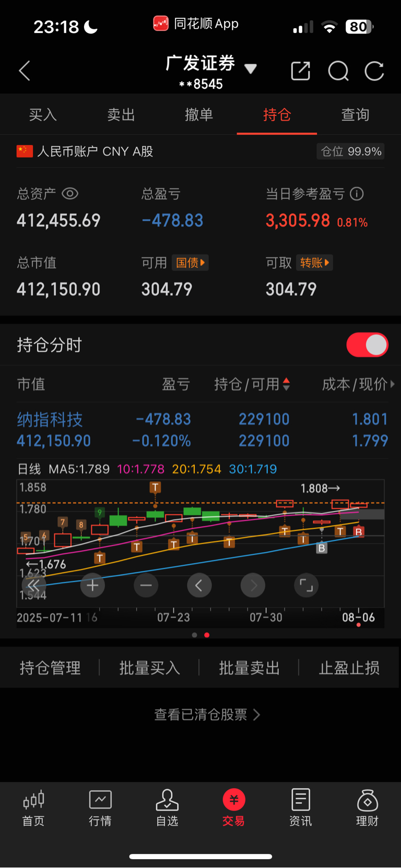The height and width of the screenshot is (868, 401).
Task: Tap the B trade marker near 08-06
Action: [359, 532]
